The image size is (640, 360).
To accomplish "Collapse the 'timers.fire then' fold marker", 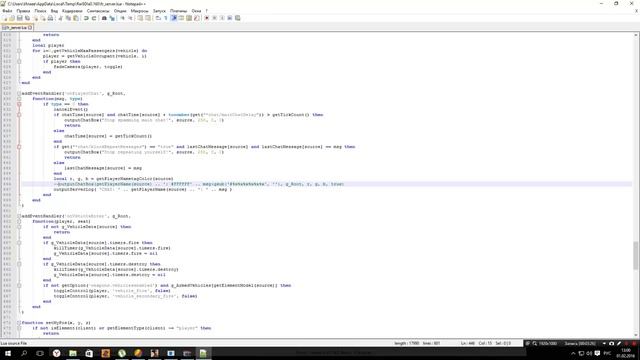I will pos(19,242).
